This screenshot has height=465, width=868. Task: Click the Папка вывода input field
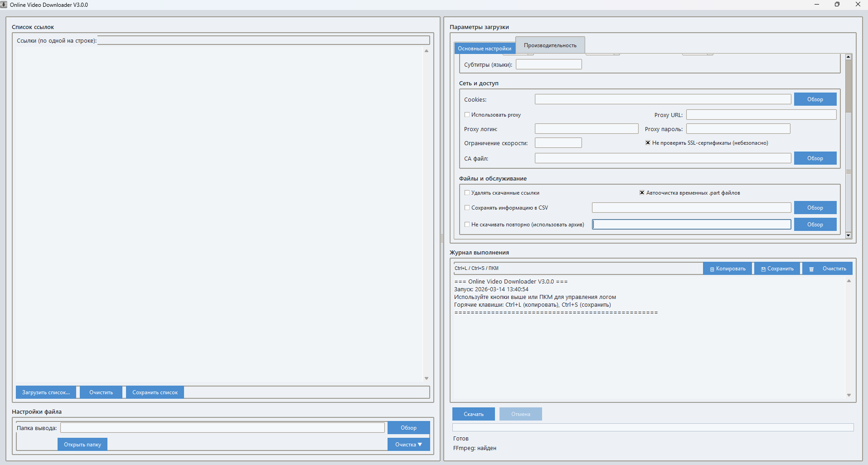(222, 428)
